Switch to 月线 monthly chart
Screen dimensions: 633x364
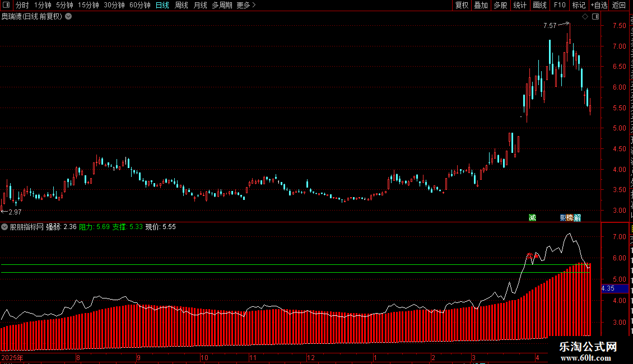(x=200, y=5)
